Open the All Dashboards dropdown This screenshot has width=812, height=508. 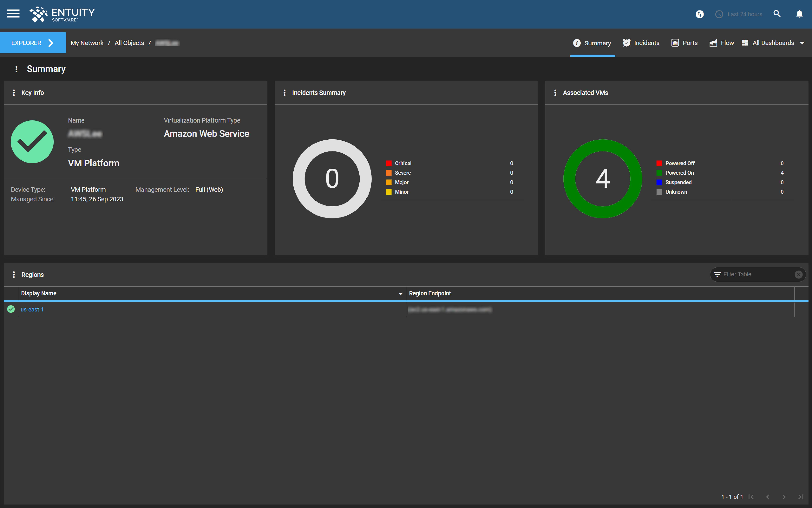(x=773, y=43)
